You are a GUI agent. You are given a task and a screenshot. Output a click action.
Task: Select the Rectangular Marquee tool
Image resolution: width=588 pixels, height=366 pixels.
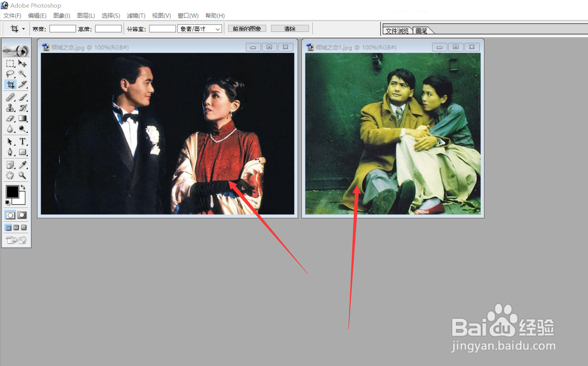coord(10,64)
